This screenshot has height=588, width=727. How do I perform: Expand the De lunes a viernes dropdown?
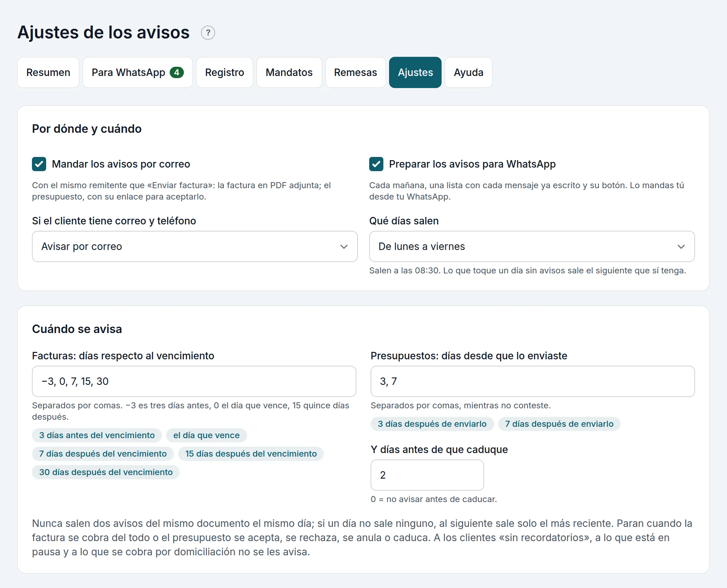point(532,246)
